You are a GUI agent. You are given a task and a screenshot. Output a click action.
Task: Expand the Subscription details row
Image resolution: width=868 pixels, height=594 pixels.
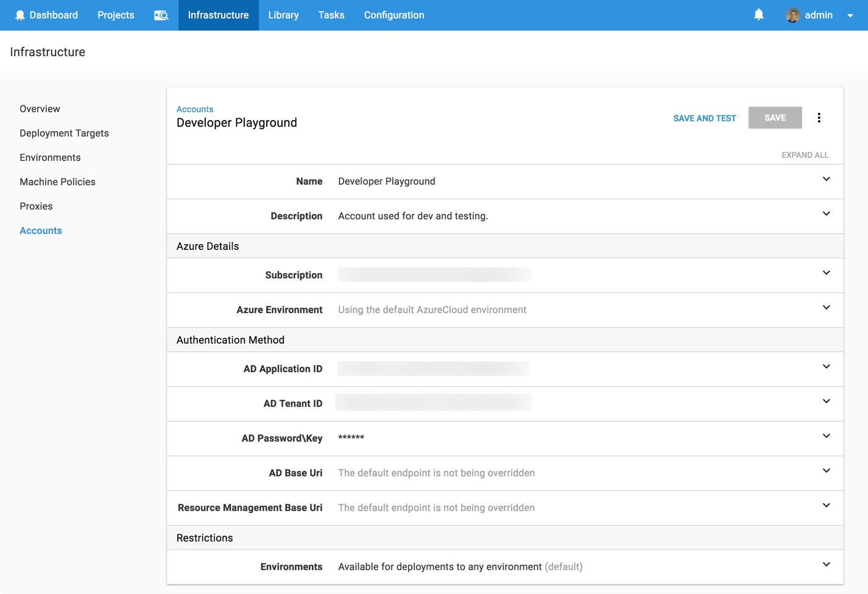tap(826, 273)
